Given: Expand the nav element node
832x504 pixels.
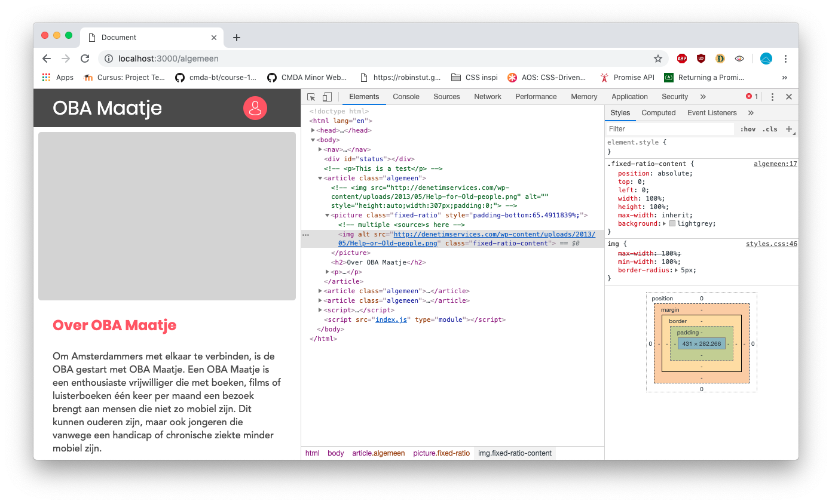Looking at the screenshot, I should [320, 149].
